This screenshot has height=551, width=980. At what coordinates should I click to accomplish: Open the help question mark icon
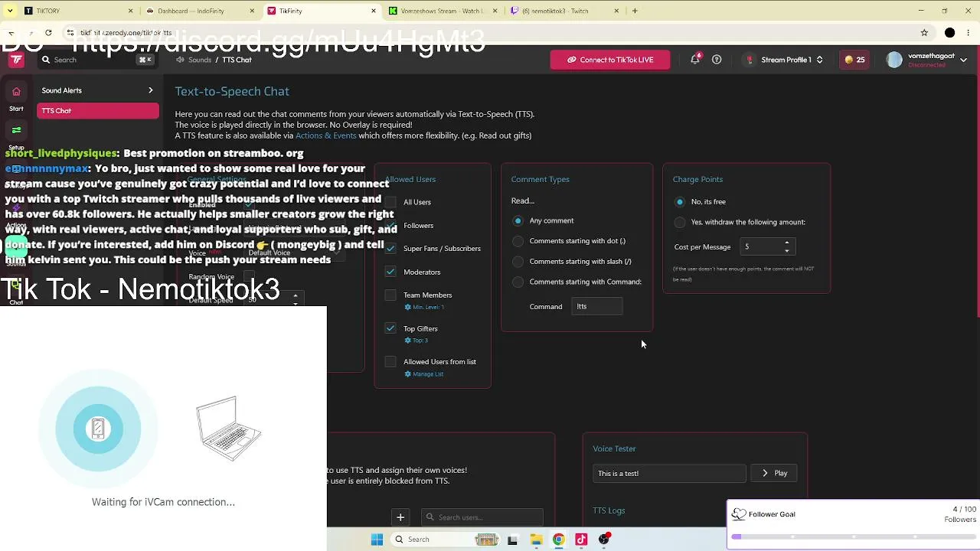pyautogui.click(x=717, y=60)
